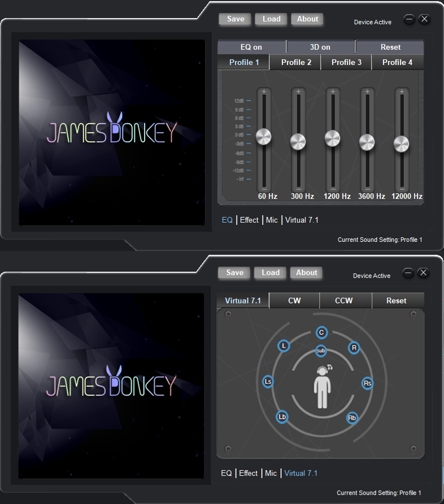Click Load in the upper window
The width and height of the screenshot is (444, 504).
pyautogui.click(x=271, y=19)
